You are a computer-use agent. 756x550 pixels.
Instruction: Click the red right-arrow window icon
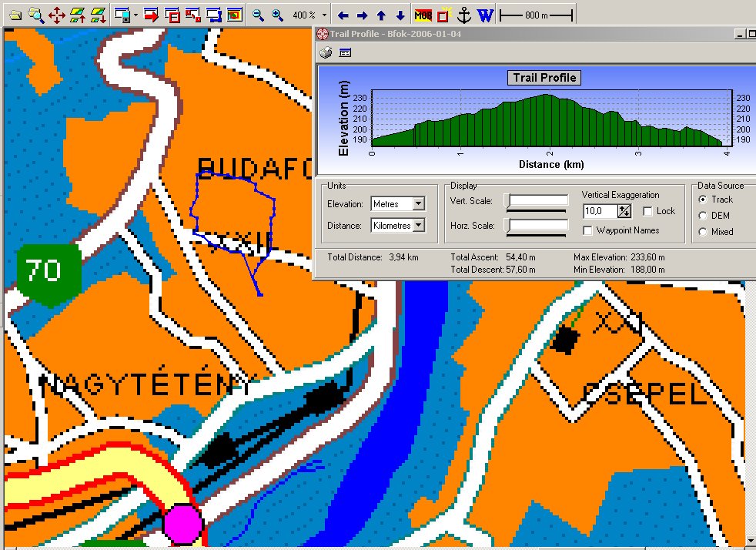click(x=152, y=15)
